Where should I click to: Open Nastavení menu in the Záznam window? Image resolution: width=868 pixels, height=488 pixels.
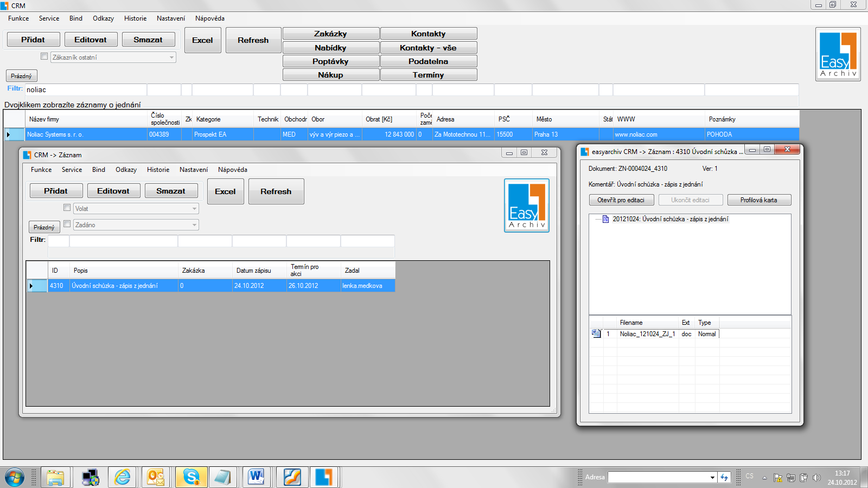pyautogui.click(x=194, y=170)
